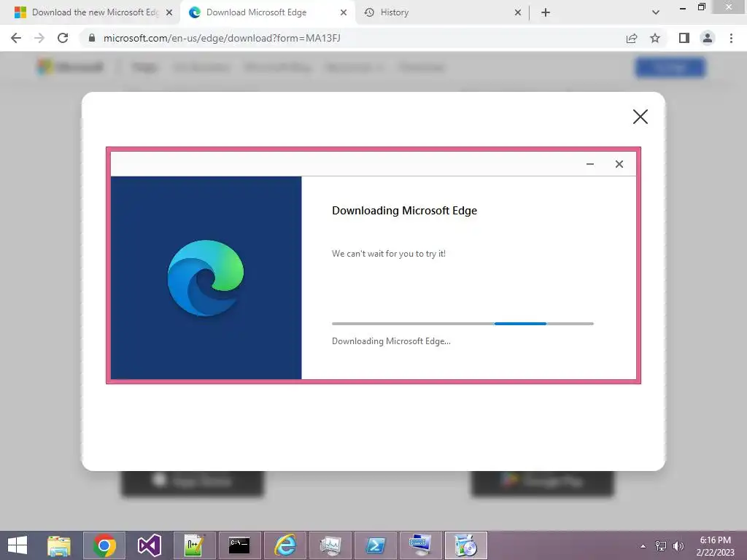Screen dimensions: 747x560
Task: Open the installer setup taskbar icon
Action: point(466,545)
